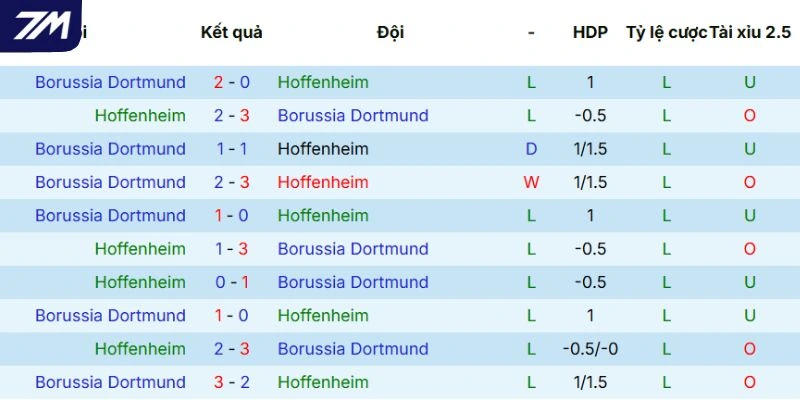
Task: Click the -0.5/-0 handicap value
Action: point(590,349)
